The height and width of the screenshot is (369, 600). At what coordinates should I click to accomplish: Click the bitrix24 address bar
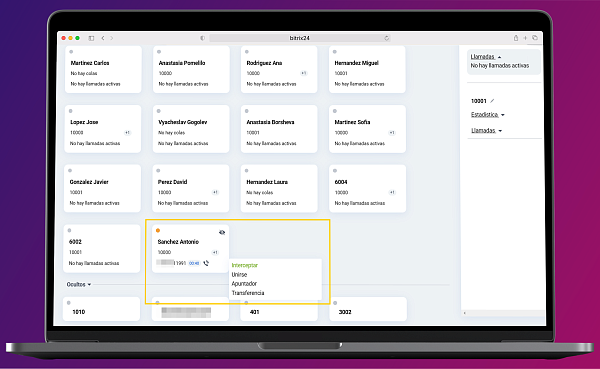point(300,38)
